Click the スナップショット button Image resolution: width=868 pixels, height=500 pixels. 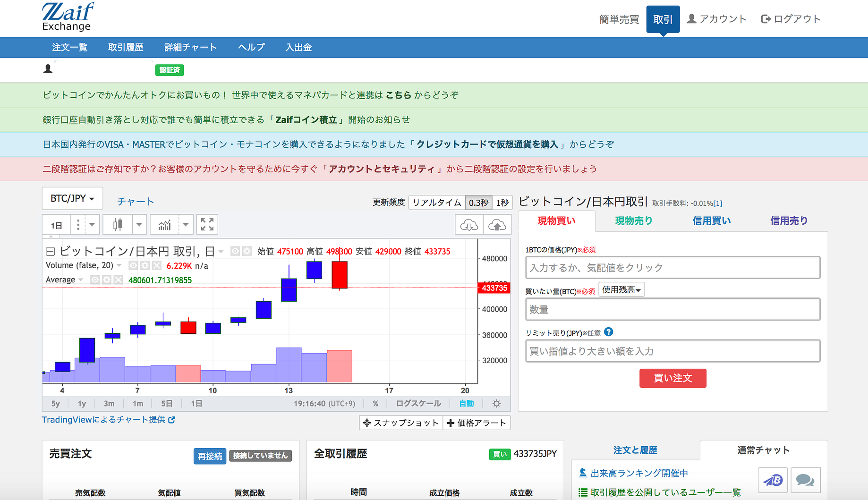coord(401,423)
